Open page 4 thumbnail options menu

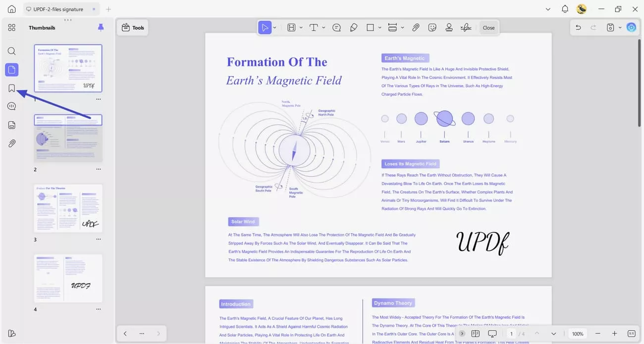click(99, 309)
